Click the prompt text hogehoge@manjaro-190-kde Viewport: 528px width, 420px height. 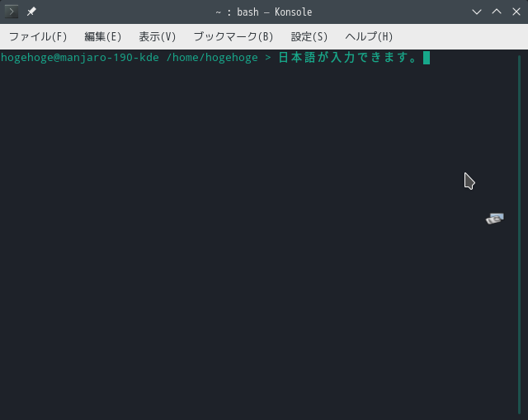pyautogui.click(x=80, y=58)
